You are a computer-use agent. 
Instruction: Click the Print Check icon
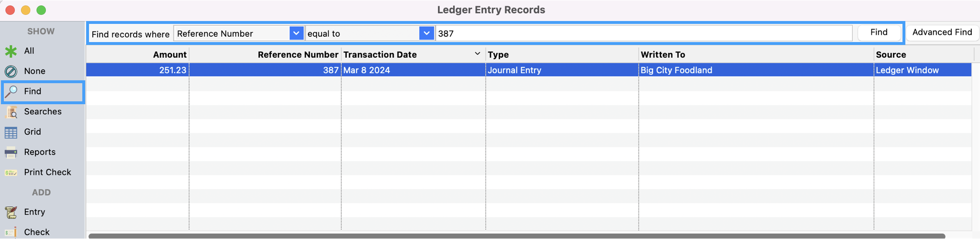(11, 173)
